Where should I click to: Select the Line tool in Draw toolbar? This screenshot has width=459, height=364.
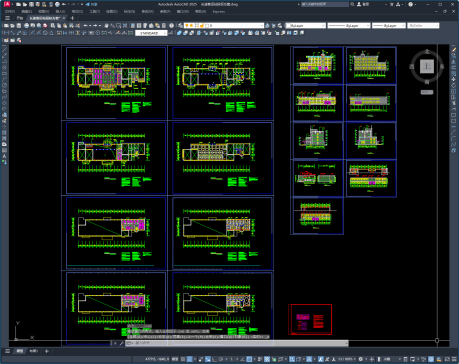point(5,49)
